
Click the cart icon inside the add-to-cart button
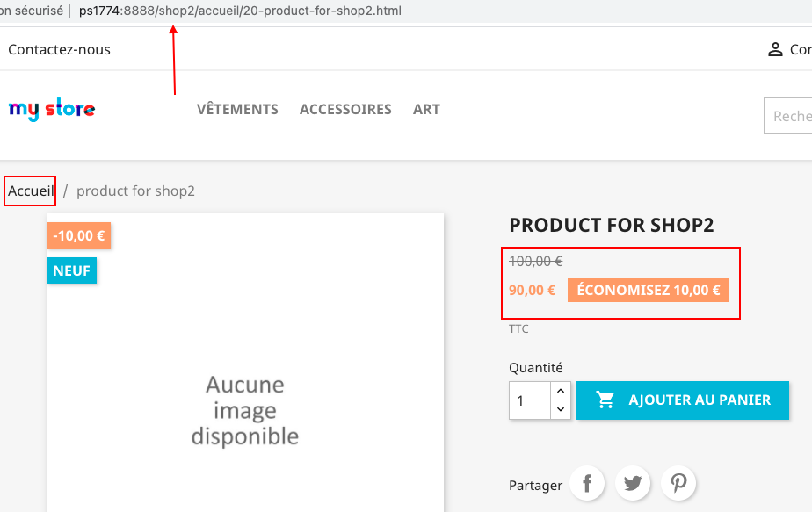[605, 400]
